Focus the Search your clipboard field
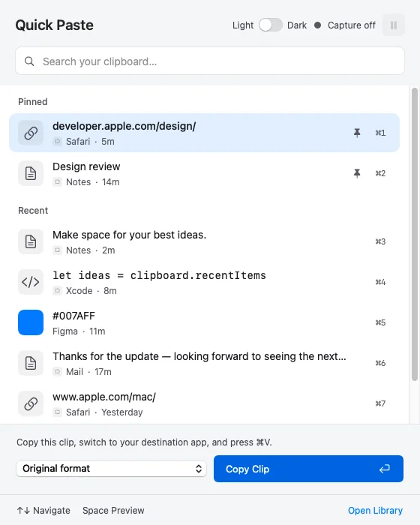 pyautogui.click(x=210, y=61)
